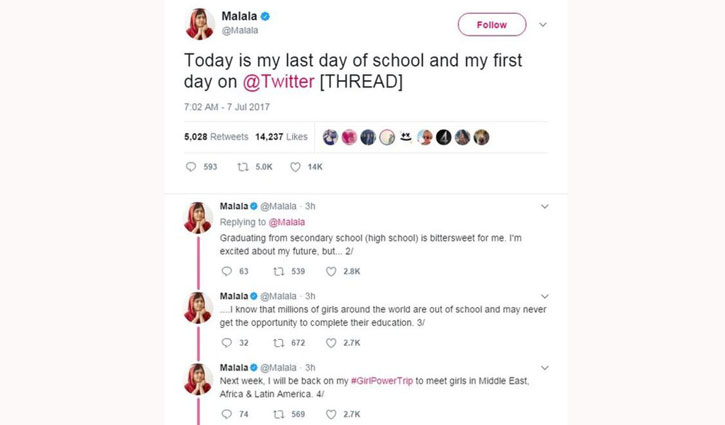
Task: Retweet the main tweet showing 5.0K
Action: point(243,166)
